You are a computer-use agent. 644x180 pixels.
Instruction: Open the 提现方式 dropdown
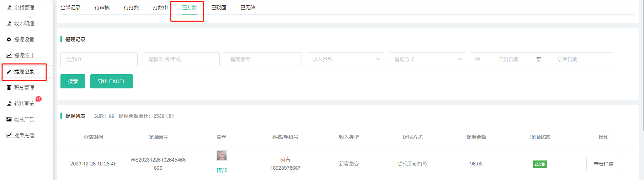pos(427,59)
